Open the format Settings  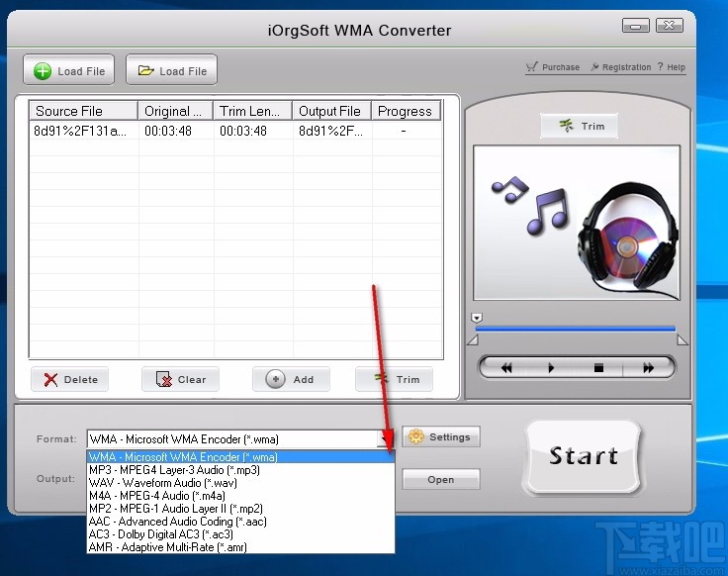(x=441, y=437)
